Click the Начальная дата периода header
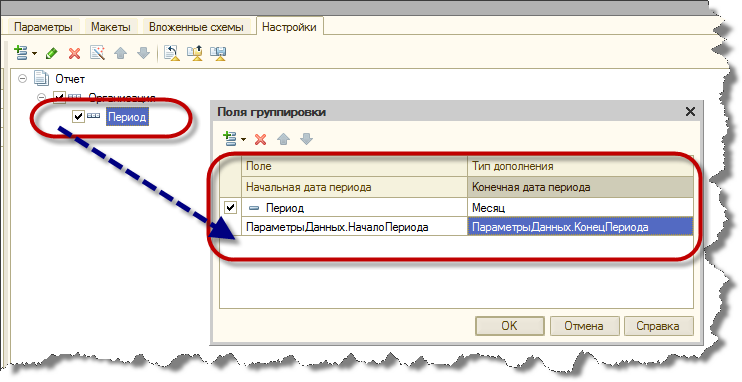 [354, 187]
